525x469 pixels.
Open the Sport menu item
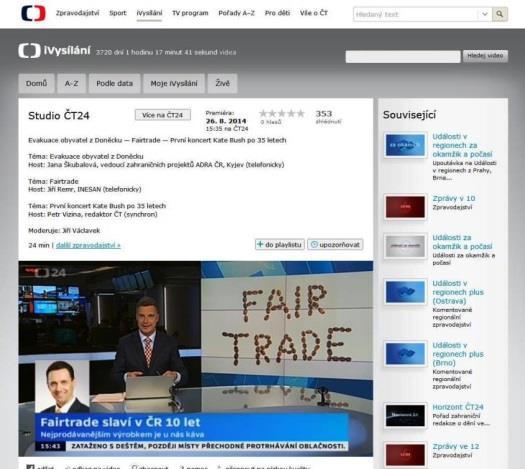coord(118,13)
